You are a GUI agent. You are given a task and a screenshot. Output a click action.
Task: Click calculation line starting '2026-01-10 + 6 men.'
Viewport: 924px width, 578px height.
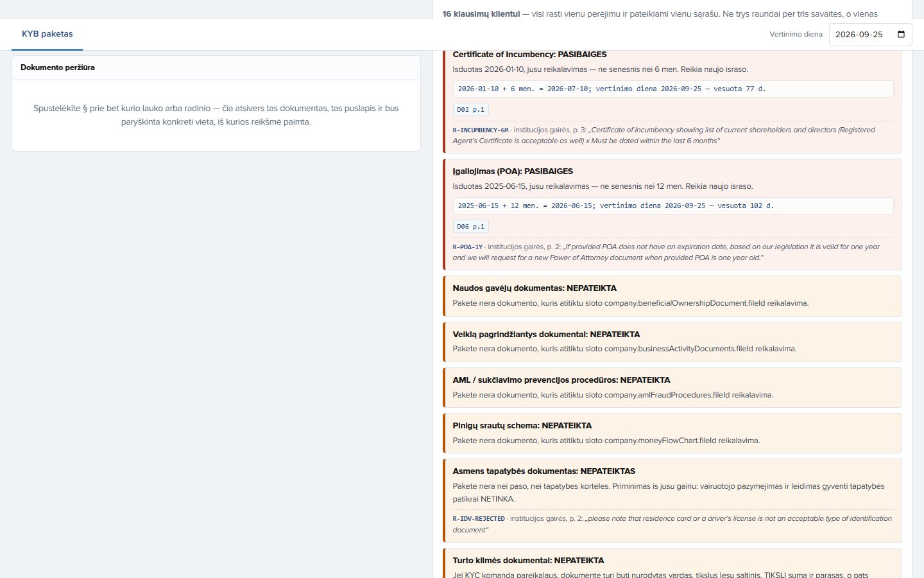point(673,89)
